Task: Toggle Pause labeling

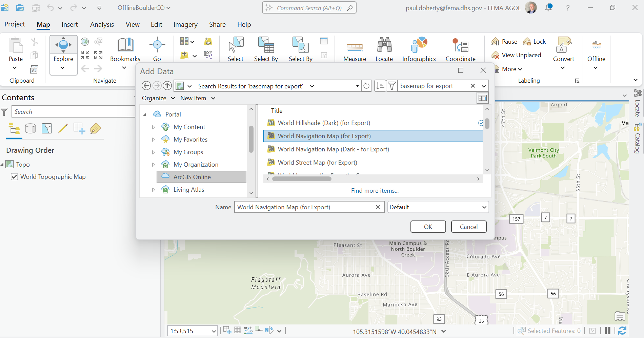Action: (504, 42)
